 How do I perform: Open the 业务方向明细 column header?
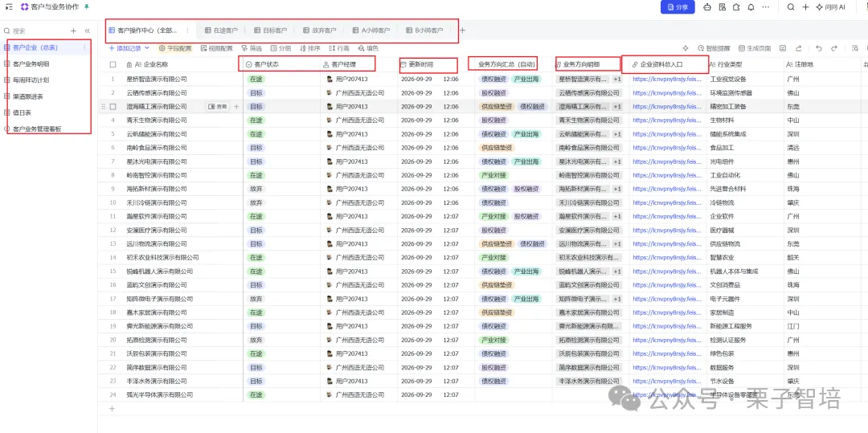click(x=591, y=64)
